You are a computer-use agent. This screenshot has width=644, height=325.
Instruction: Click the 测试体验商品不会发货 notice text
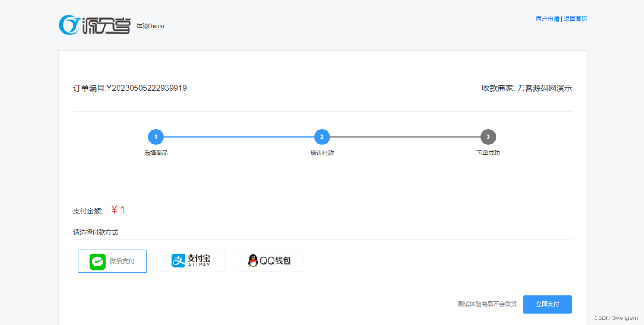[487, 304]
